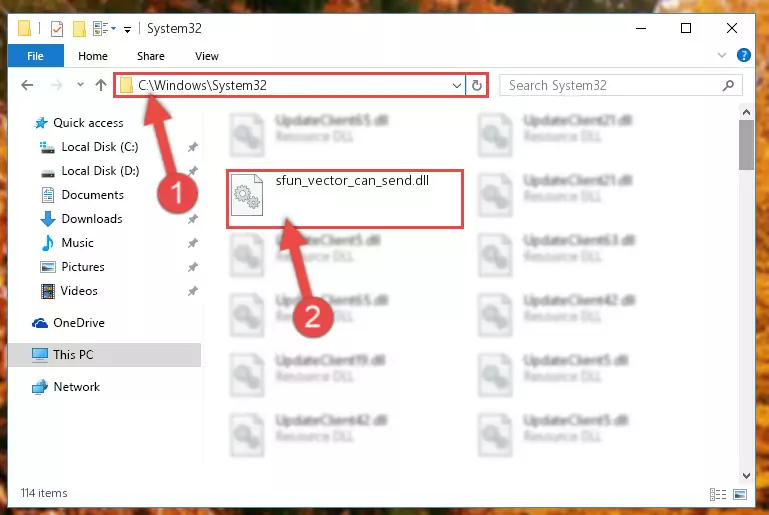Click the pin icon beside Pictures
This screenshot has width=769, height=515.
point(193,267)
